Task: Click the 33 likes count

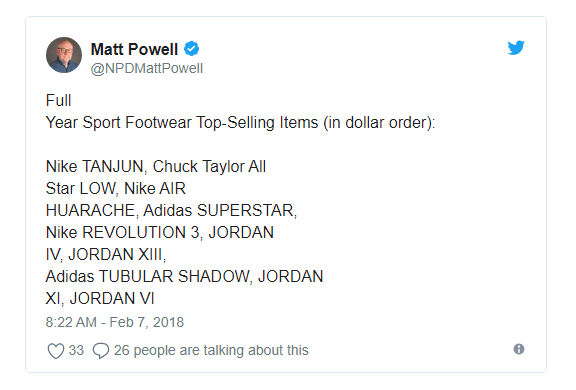Action: pos(76,350)
